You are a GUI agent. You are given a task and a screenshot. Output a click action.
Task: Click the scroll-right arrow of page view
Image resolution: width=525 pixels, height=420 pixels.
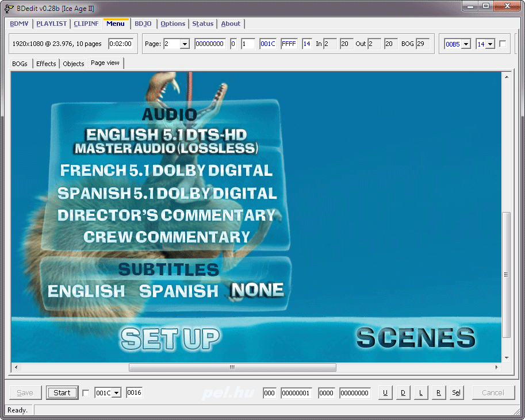pyautogui.click(x=496, y=367)
